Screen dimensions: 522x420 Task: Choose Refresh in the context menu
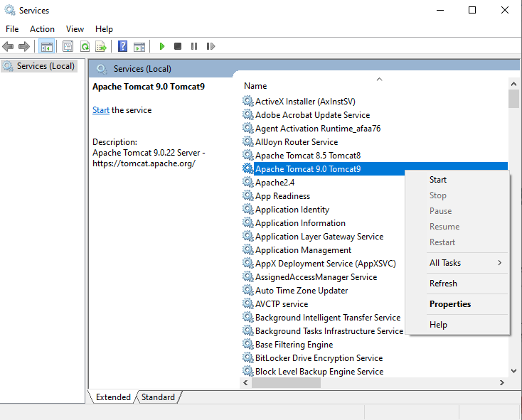(x=458, y=284)
